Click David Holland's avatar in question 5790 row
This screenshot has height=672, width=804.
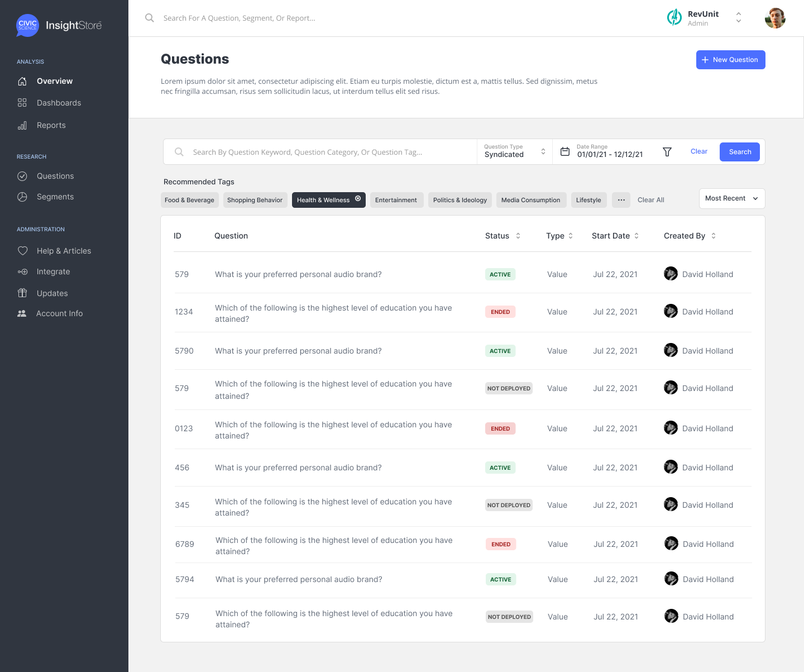pyautogui.click(x=671, y=350)
